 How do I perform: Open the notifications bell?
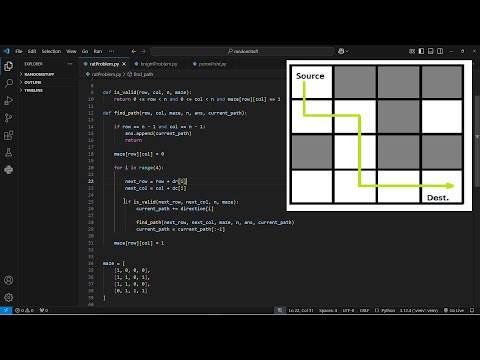[472, 310]
